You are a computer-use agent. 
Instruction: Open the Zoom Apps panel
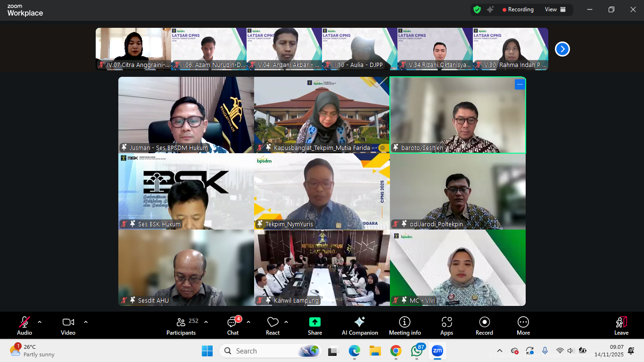coord(446,325)
